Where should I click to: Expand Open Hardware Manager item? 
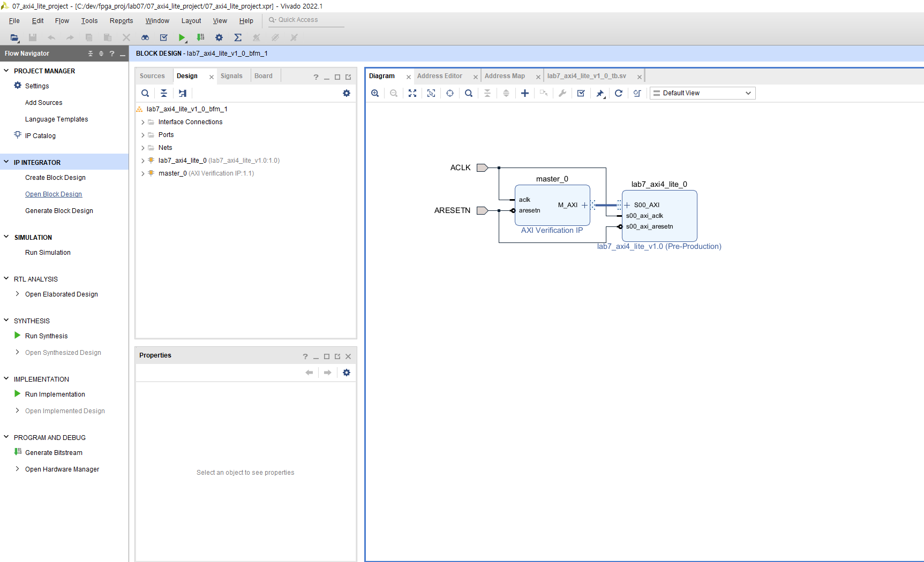pyautogui.click(x=17, y=469)
